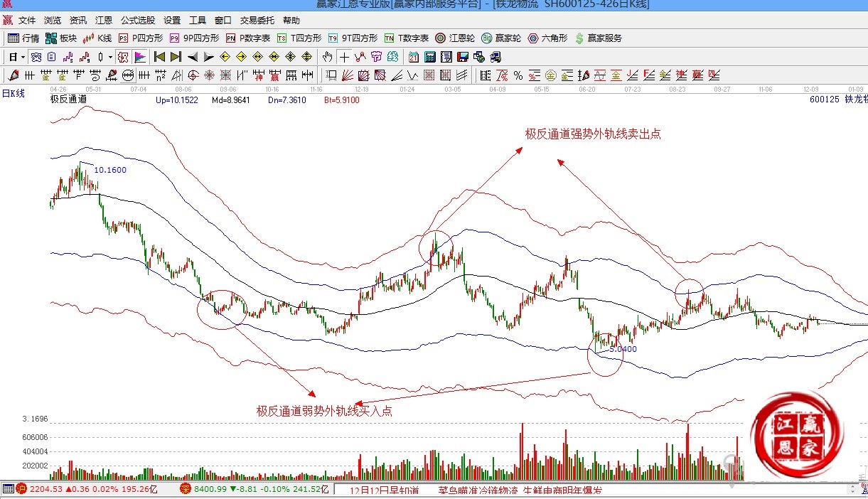The width and height of the screenshot is (868, 499).
Task: Open the calculator icon in toolbar
Action: click(x=429, y=57)
